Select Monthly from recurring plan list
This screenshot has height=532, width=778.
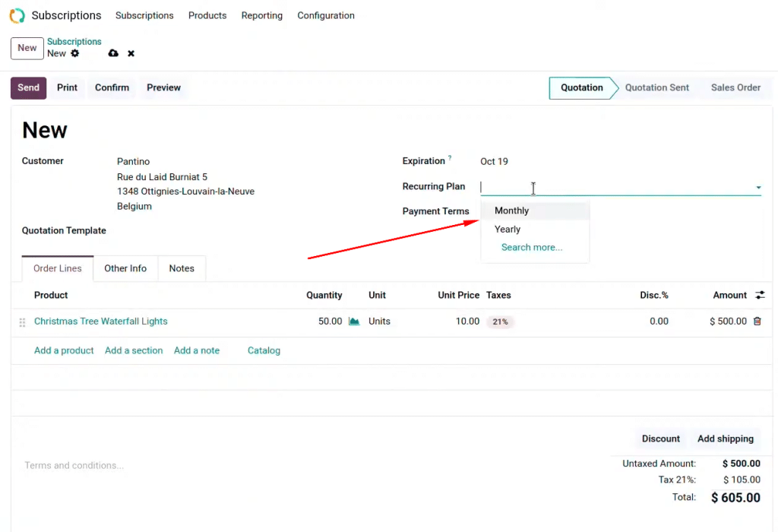pyautogui.click(x=511, y=211)
